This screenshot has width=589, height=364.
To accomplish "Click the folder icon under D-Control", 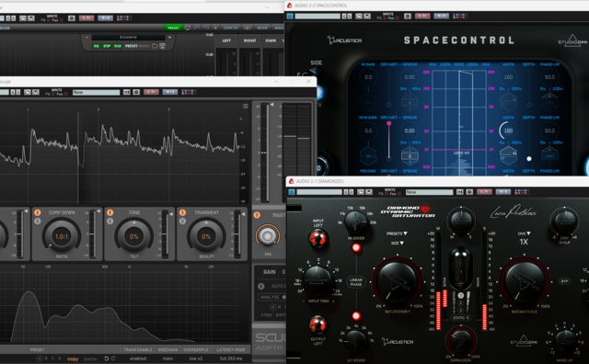I will pos(155,46).
